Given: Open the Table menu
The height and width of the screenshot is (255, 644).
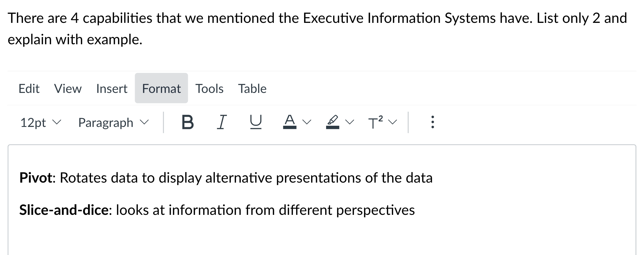Looking at the screenshot, I should pyautogui.click(x=252, y=89).
